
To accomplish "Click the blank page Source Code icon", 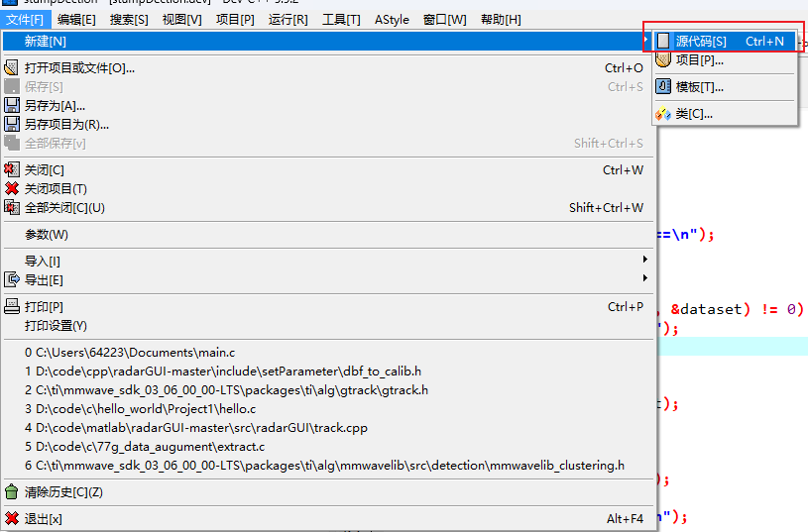I will click(x=663, y=41).
